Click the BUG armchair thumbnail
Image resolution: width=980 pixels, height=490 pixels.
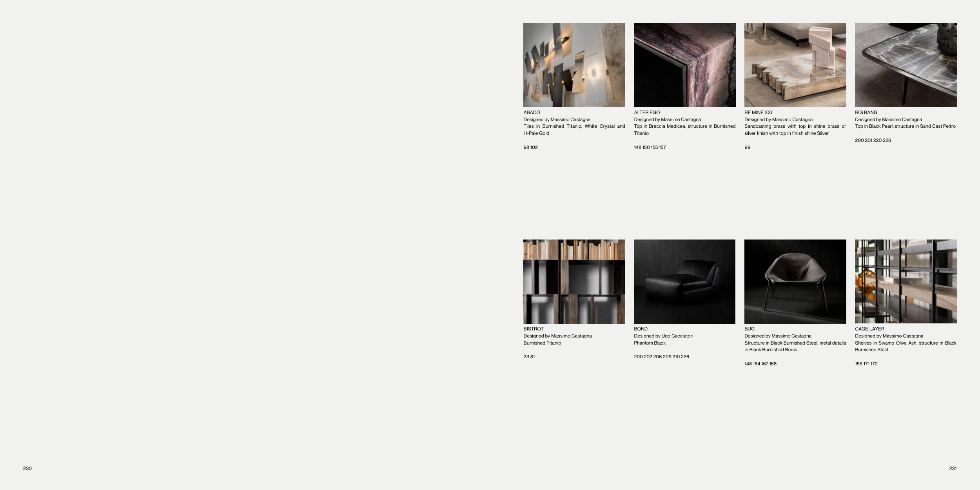click(x=795, y=281)
